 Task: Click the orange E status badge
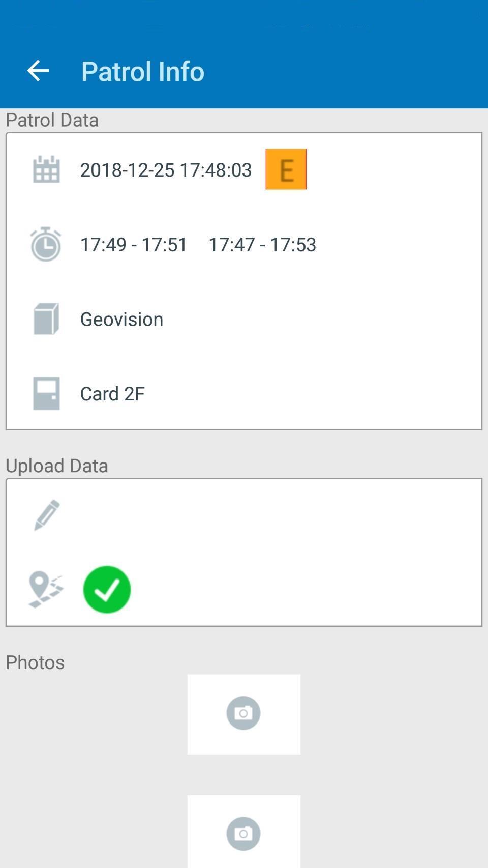286,169
